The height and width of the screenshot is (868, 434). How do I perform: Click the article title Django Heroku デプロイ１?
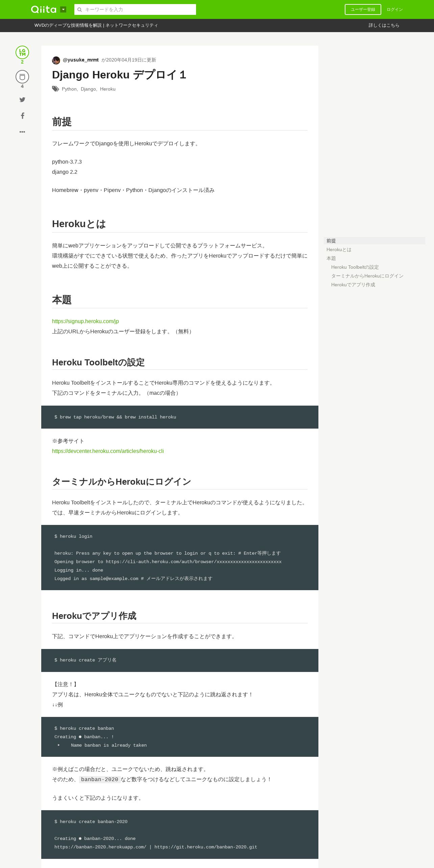point(119,75)
